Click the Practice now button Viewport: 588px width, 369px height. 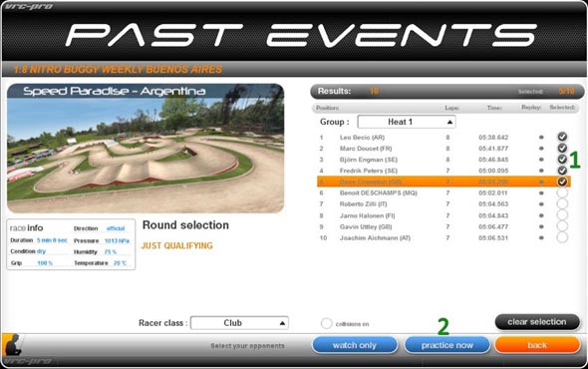pos(447,345)
